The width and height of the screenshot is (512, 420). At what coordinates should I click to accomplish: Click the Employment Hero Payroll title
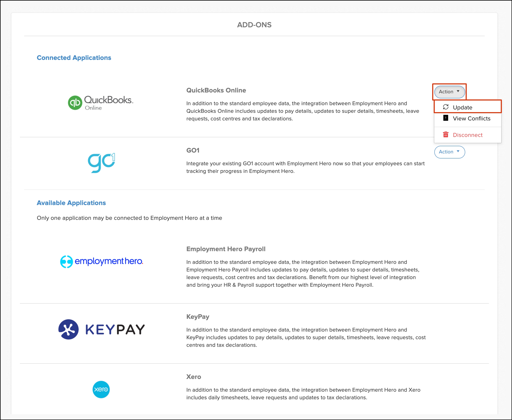point(226,249)
